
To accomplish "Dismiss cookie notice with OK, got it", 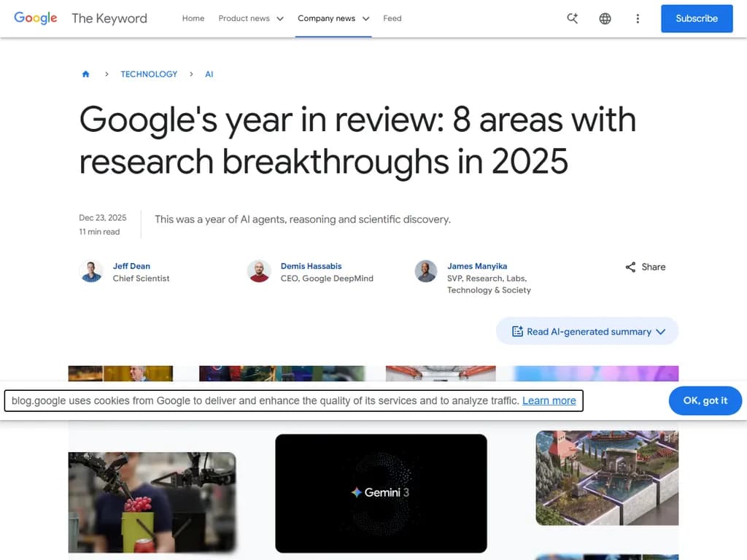I will point(705,400).
